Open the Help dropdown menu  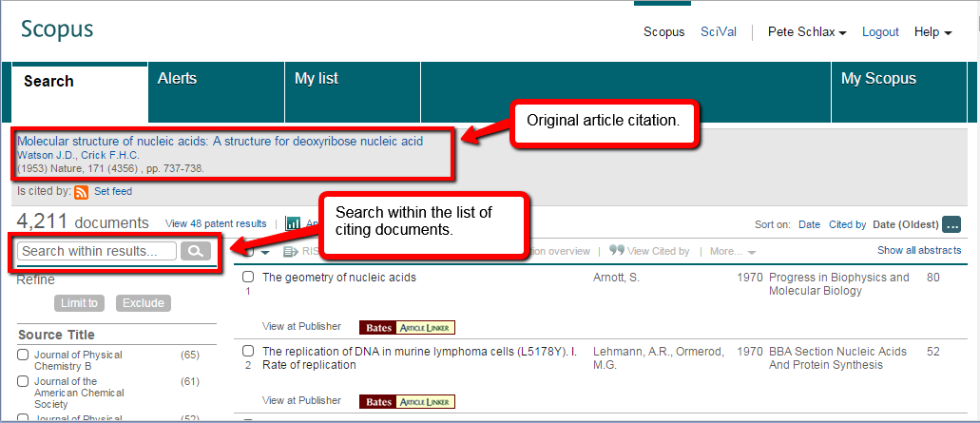(933, 32)
